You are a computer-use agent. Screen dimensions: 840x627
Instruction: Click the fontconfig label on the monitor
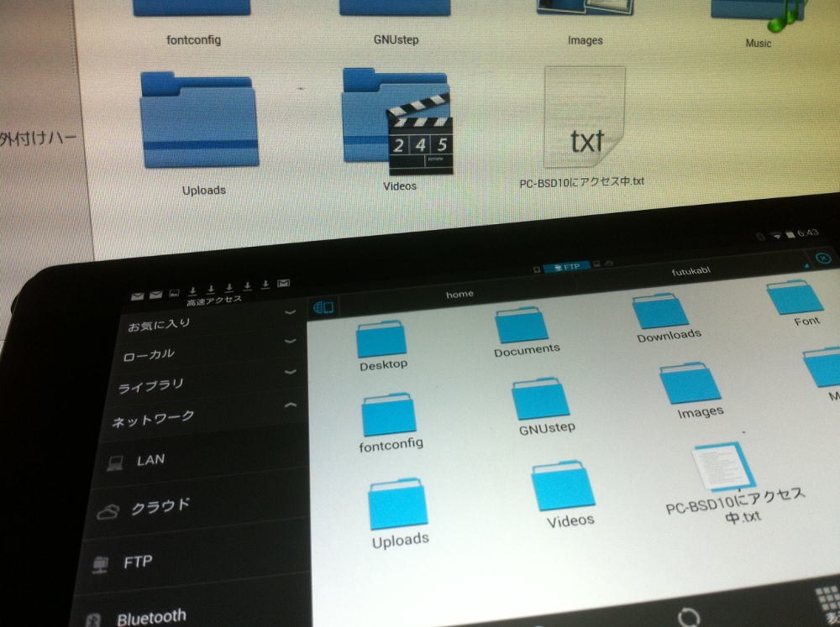tap(193, 40)
